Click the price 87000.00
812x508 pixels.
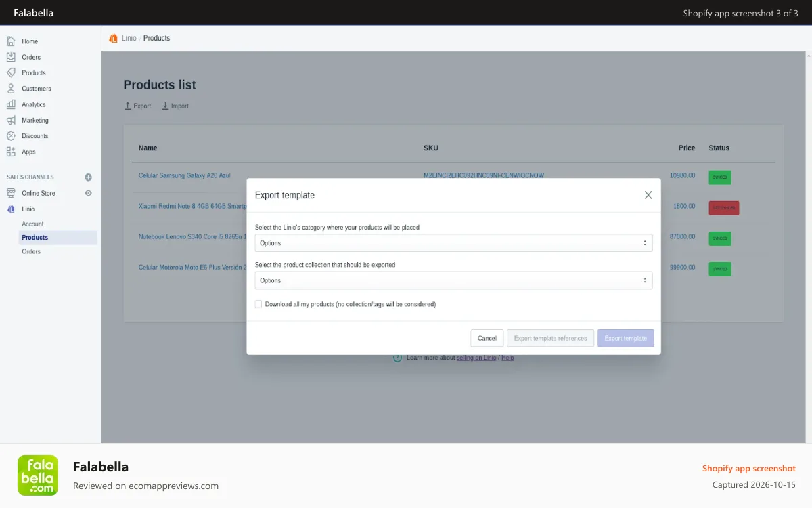(x=682, y=237)
